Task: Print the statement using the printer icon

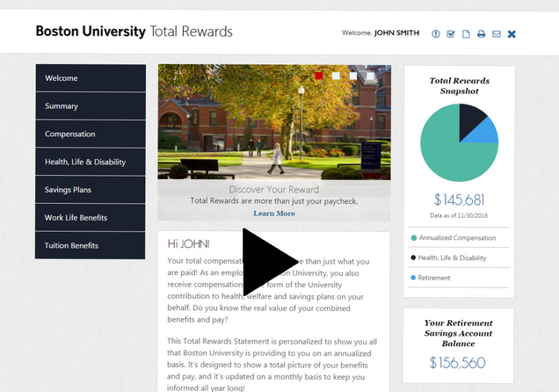Action: click(x=481, y=34)
